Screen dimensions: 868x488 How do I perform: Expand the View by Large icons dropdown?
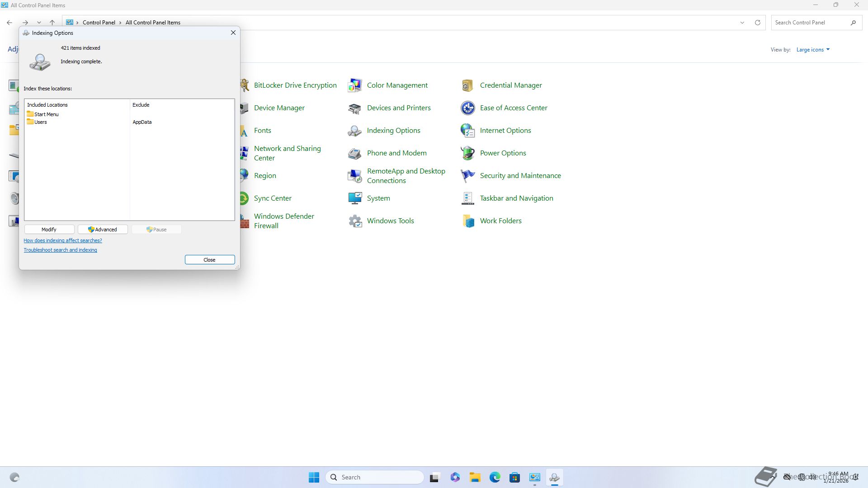click(813, 50)
